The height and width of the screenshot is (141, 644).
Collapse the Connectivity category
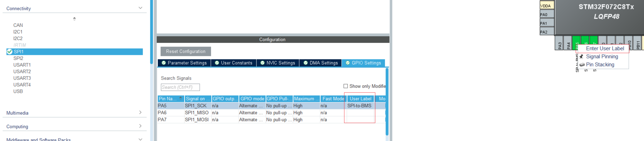pyautogui.click(x=141, y=8)
